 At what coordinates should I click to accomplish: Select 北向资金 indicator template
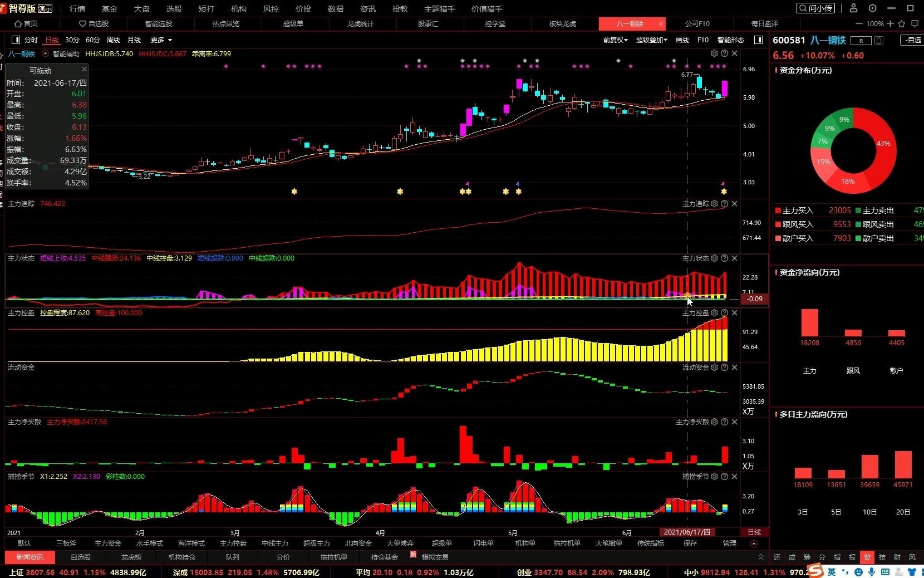click(x=358, y=543)
